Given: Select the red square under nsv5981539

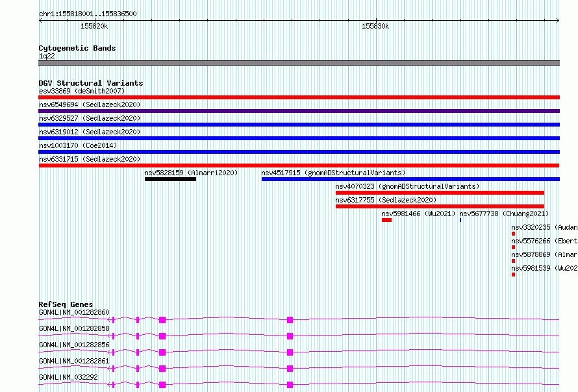Looking at the screenshot, I should (513, 275).
